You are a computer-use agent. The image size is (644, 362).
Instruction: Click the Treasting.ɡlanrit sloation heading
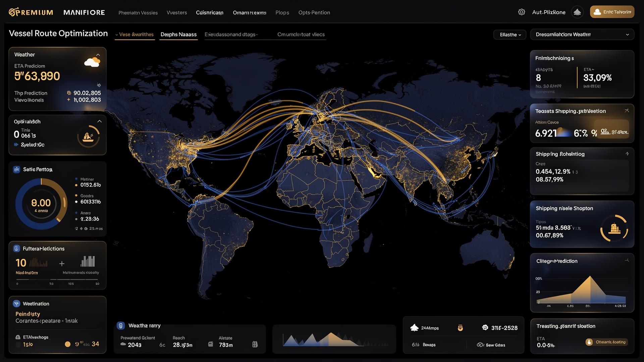pos(566,326)
